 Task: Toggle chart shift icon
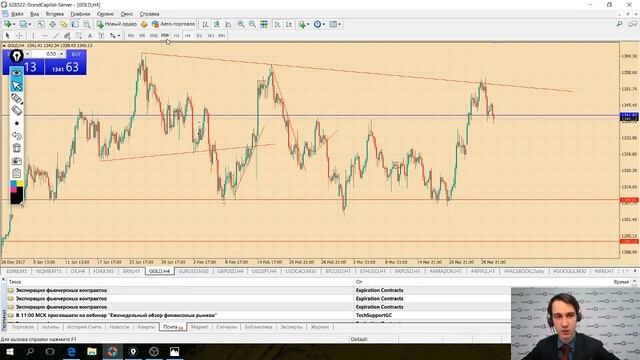click(289, 24)
